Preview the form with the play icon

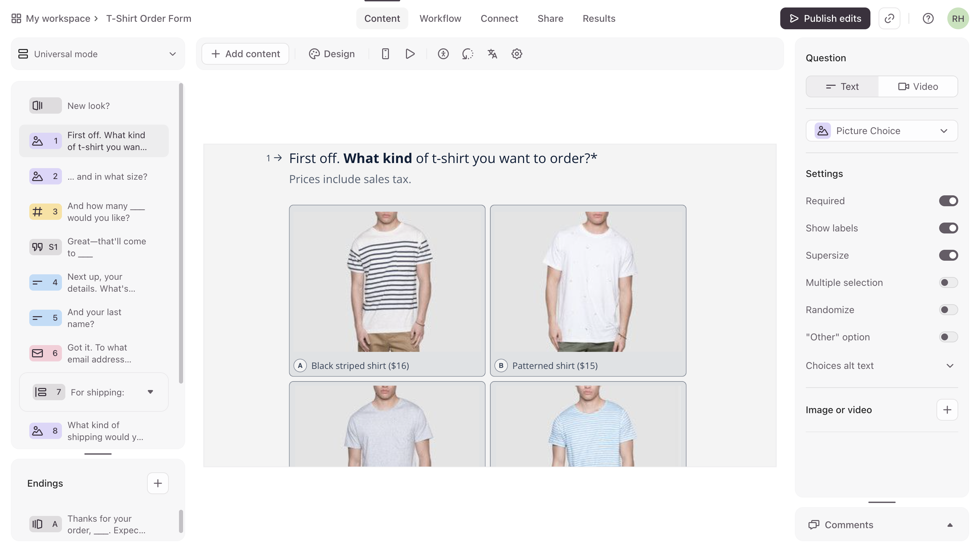coord(410,54)
